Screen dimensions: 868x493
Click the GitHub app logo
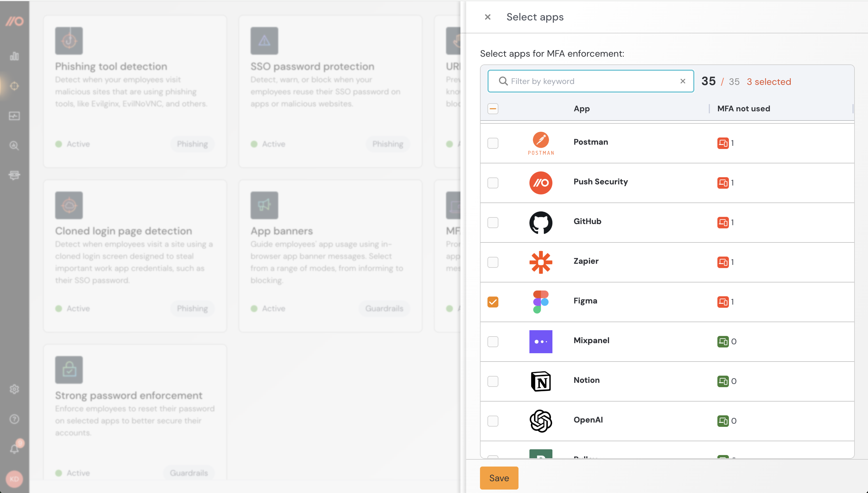tap(541, 222)
